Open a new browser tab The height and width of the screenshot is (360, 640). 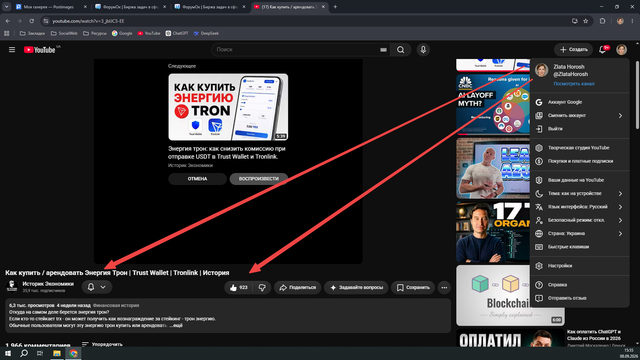coord(335,7)
